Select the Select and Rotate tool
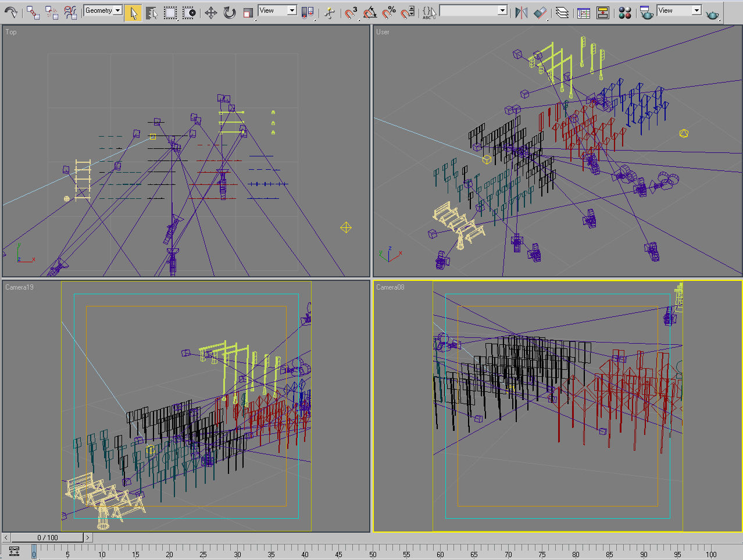 pyautogui.click(x=230, y=13)
